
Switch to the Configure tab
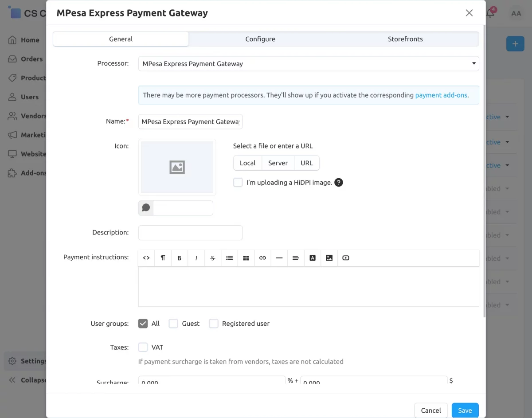pyautogui.click(x=260, y=39)
